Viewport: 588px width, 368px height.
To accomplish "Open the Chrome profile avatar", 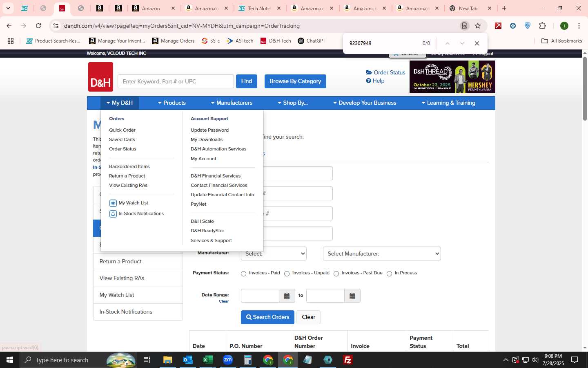I will pos(564,26).
